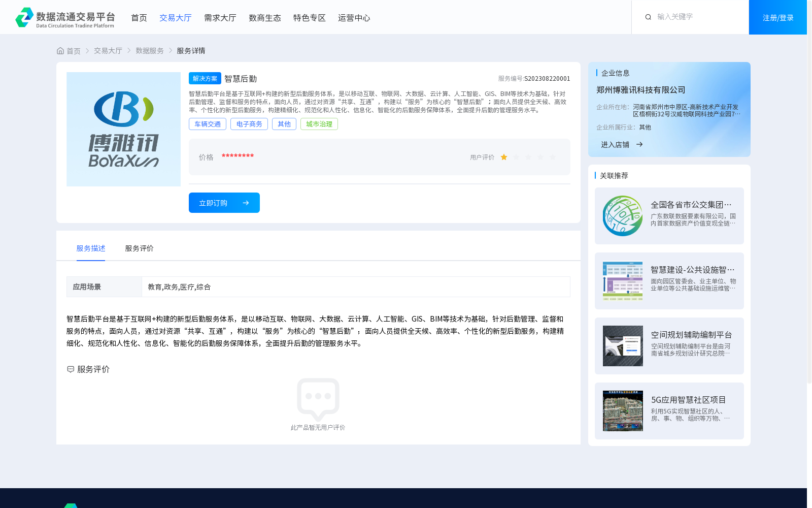The height and width of the screenshot is (508, 812).
Task: Select the 电子商务 tag
Action: click(249, 123)
